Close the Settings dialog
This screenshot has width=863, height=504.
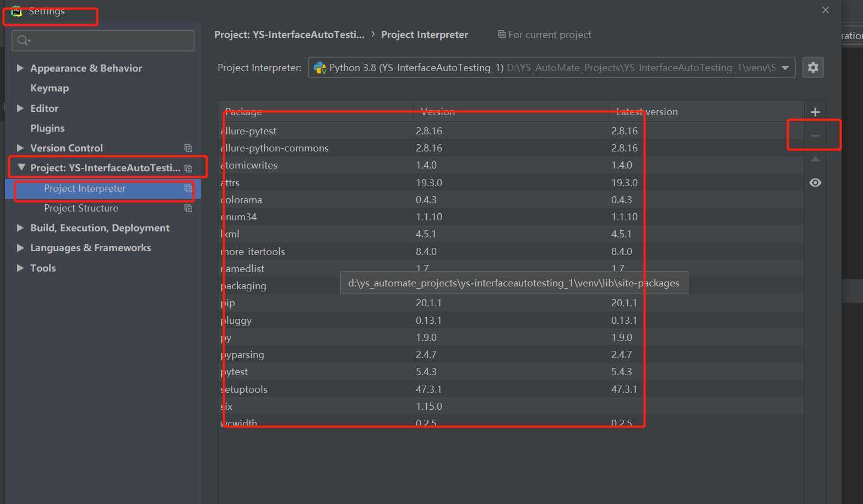[x=825, y=10]
